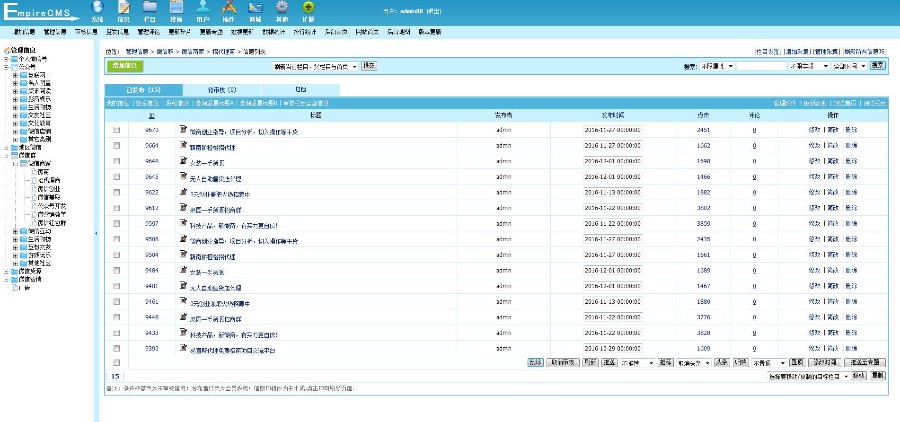The width and height of the screenshot is (900, 422).
Task: Open the 栏目 folder icon in header
Action: 150,7
